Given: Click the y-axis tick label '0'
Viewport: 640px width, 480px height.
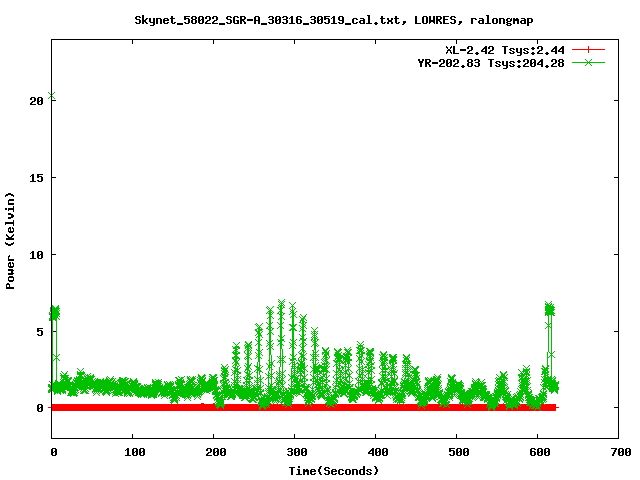Looking at the screenshot, I should 40,408.
